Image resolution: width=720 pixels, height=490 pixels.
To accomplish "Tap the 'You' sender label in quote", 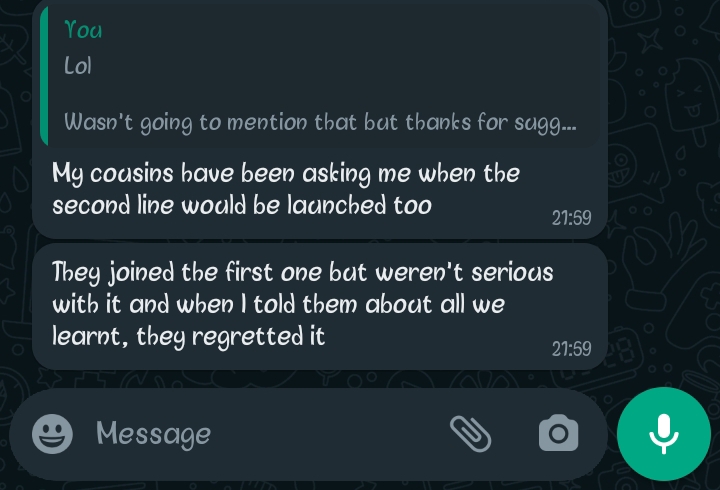I will click(83, 30).
